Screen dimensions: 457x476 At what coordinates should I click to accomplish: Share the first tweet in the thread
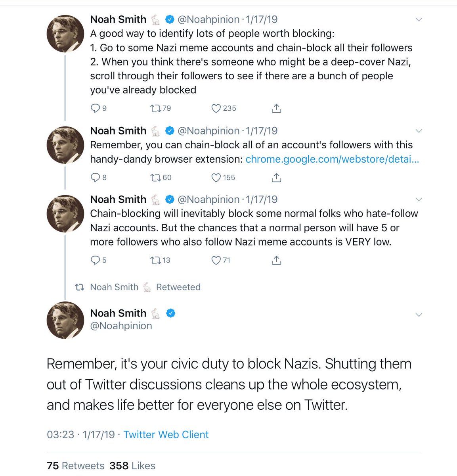pos(277,108)
